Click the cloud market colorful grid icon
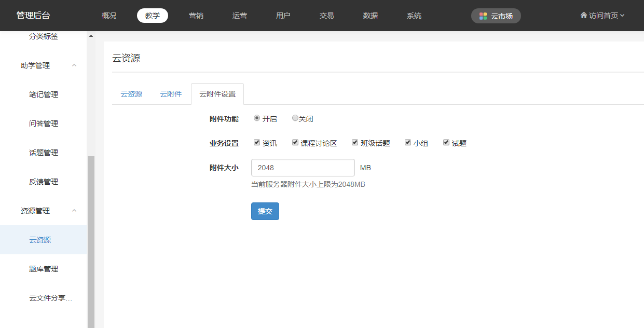This screenshot has height=328, width=644. tap(483, 16)
